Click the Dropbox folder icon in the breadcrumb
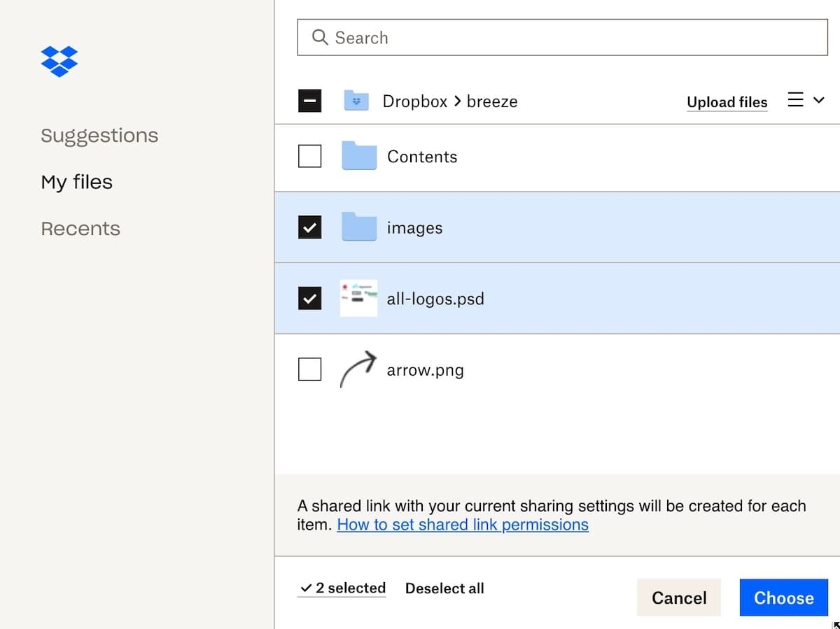Screen dimensions: 840x629 pyautogui.click(x=357, y=101)
